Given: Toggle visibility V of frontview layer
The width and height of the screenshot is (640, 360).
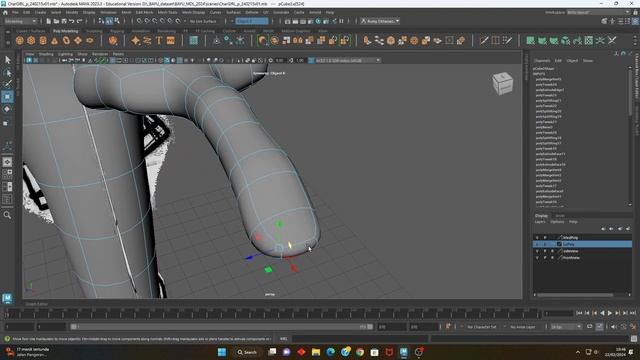Looking at the screenshot, I should point(537,258).
